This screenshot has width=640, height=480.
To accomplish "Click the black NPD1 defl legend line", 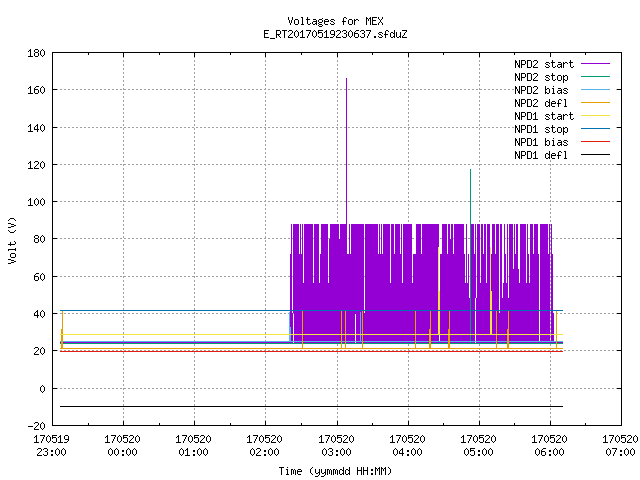I will [x=595, y=154].
